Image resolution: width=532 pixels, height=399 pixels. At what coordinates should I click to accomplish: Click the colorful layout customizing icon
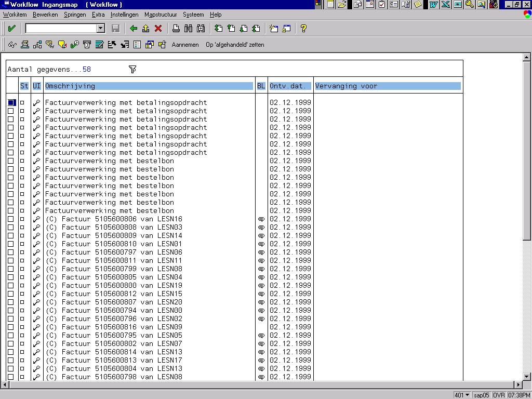tap(528, 15)
